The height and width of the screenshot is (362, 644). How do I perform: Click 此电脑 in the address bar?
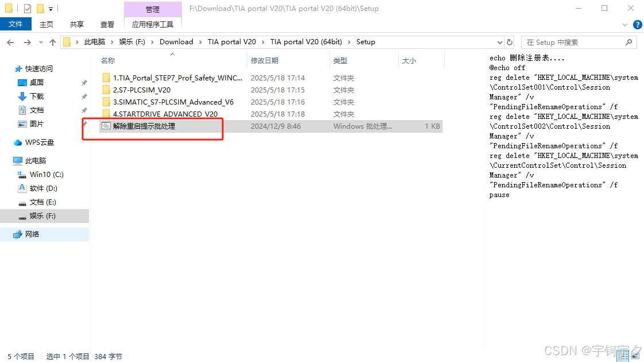pos(95,42)
